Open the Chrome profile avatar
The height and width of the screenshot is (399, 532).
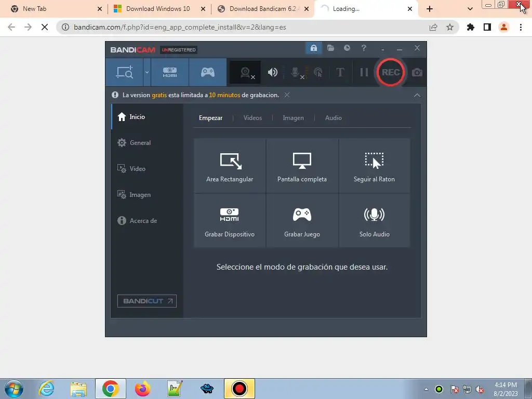pos(504,27)
